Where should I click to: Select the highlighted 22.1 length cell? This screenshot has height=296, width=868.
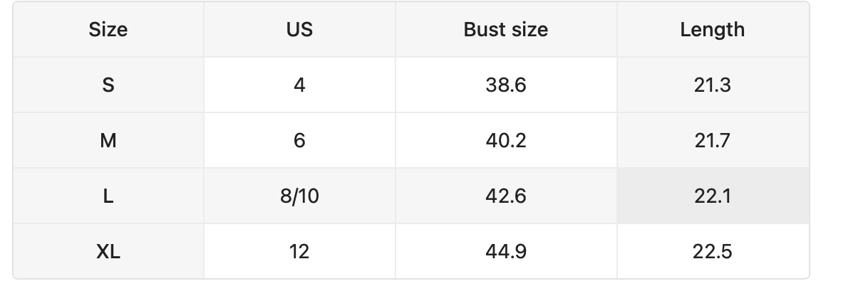(x=713, y=196)
